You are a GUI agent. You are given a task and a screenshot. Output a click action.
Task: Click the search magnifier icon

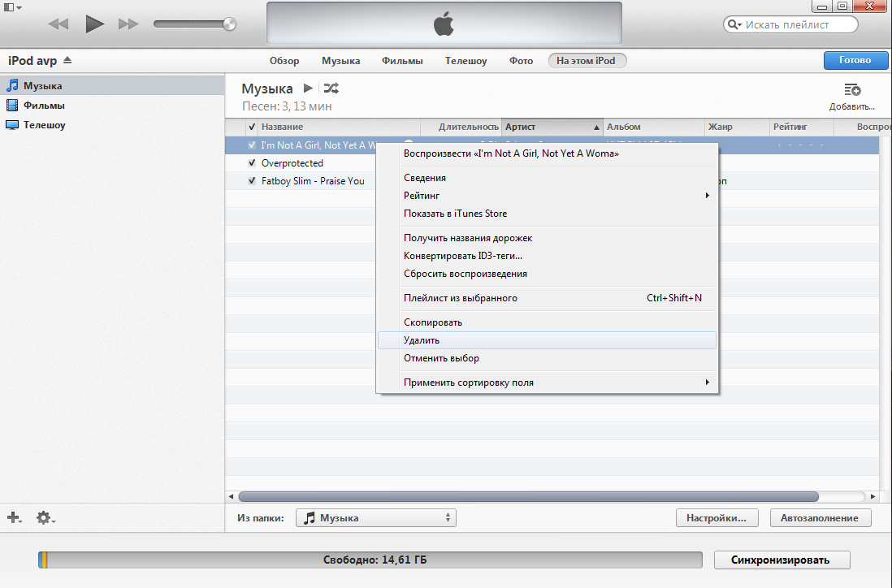[x=734, y=24]
